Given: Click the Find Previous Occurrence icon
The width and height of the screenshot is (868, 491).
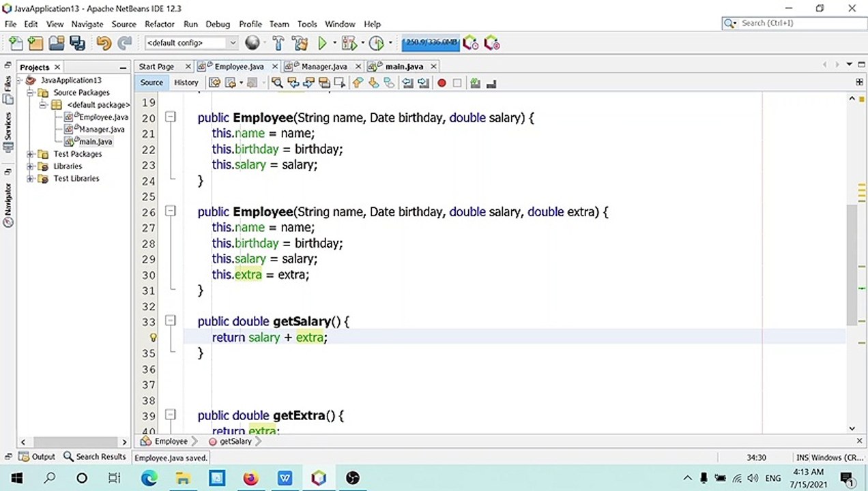Looking at the screenshot, I should pos(293,83).
